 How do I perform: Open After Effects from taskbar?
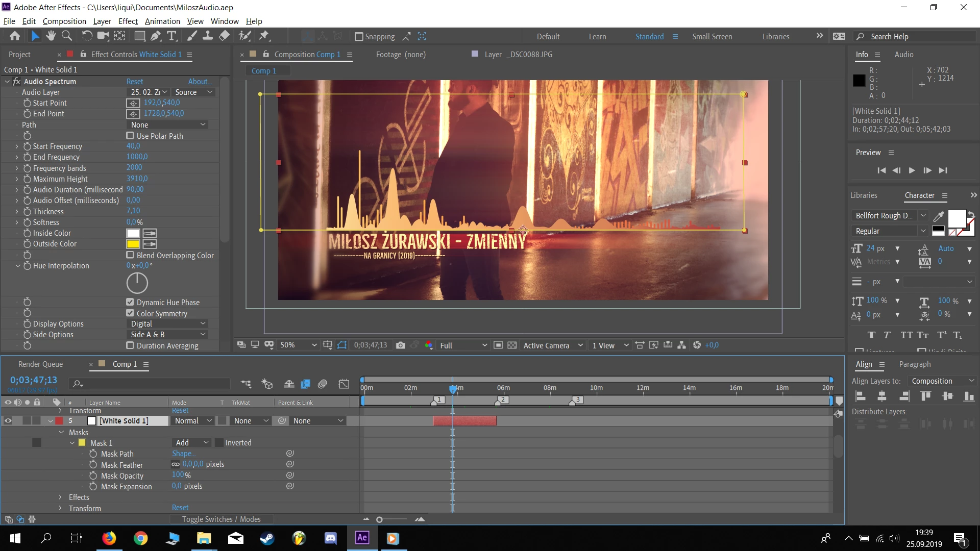pyautogui.click(x=362, y=538)
